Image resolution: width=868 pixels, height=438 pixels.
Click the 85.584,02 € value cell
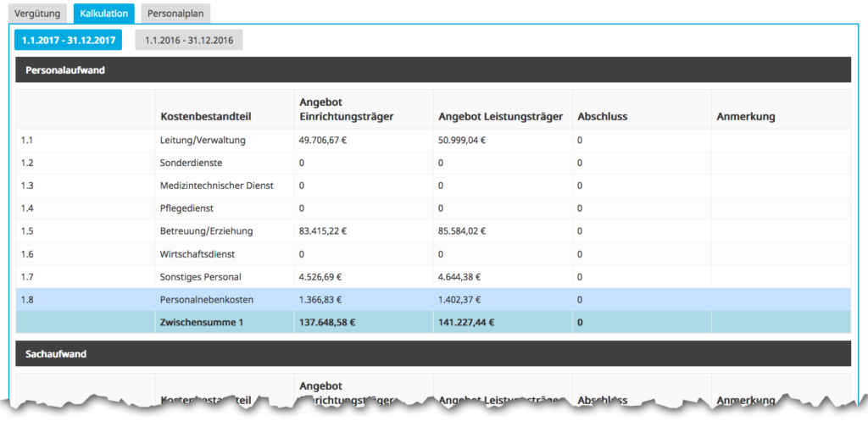pos(462,231)
